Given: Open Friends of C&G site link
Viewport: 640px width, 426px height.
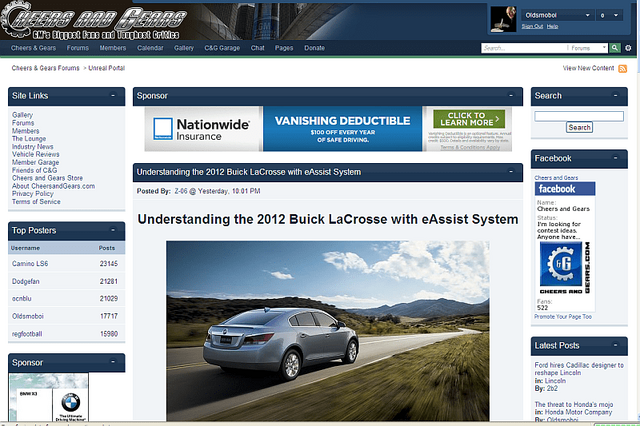Looking at the screenshot, I should coord(35,170).
